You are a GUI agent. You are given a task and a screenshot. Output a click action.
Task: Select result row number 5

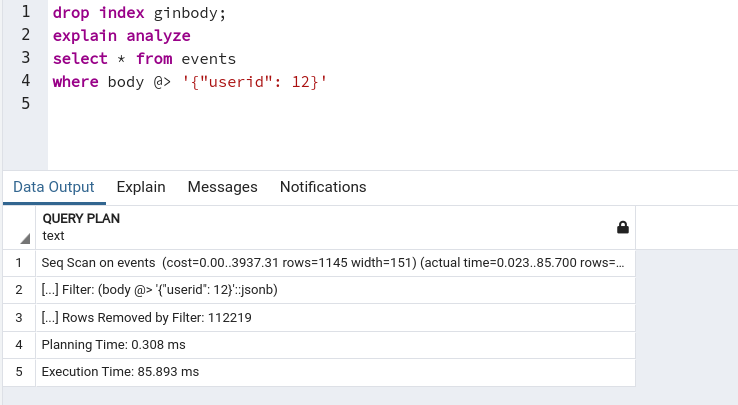[19, 371]
